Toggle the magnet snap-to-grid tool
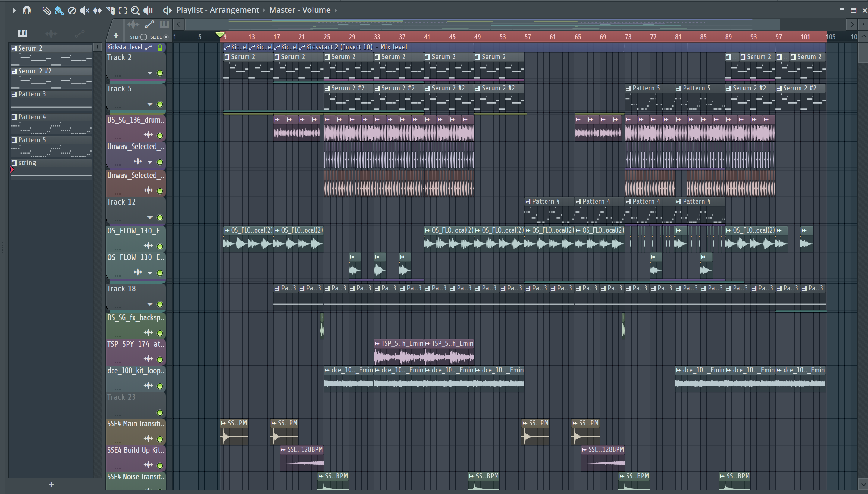 27,11
